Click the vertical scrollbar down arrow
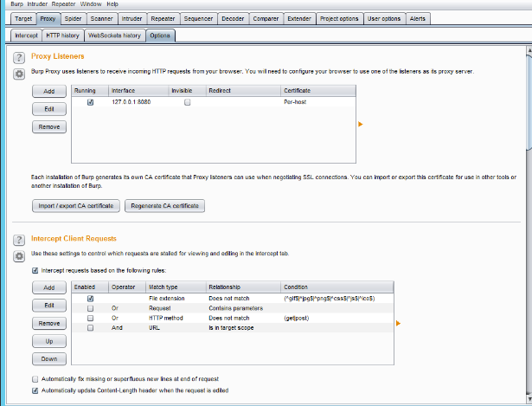 [529, 397]
